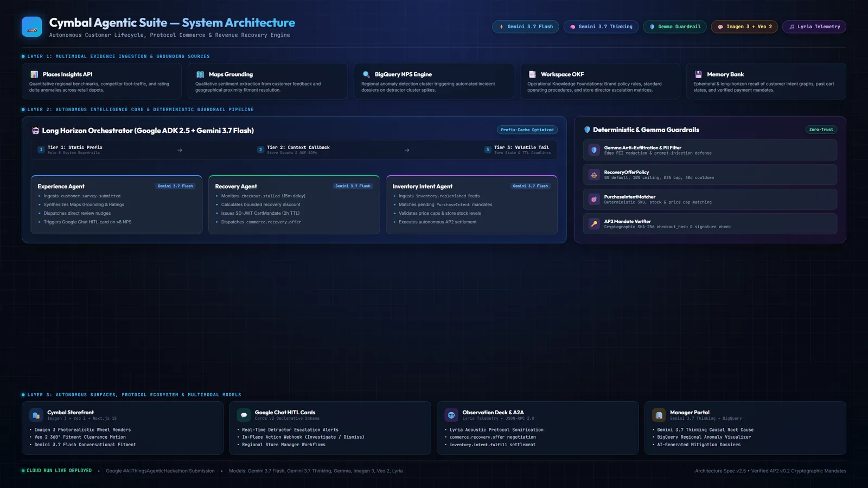Click the 'PurchaseIntentMatcher' title

tap(630, 197)
